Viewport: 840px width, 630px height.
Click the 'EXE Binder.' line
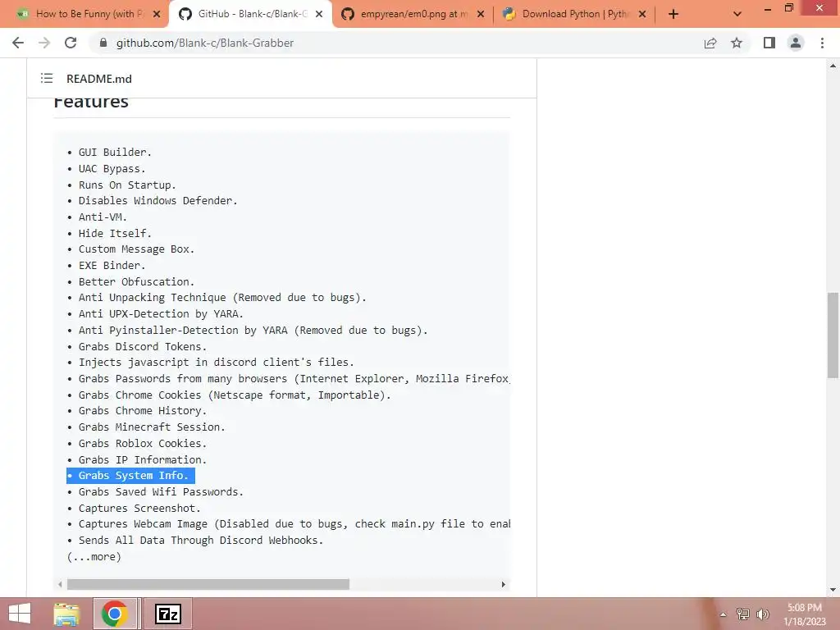112,265
